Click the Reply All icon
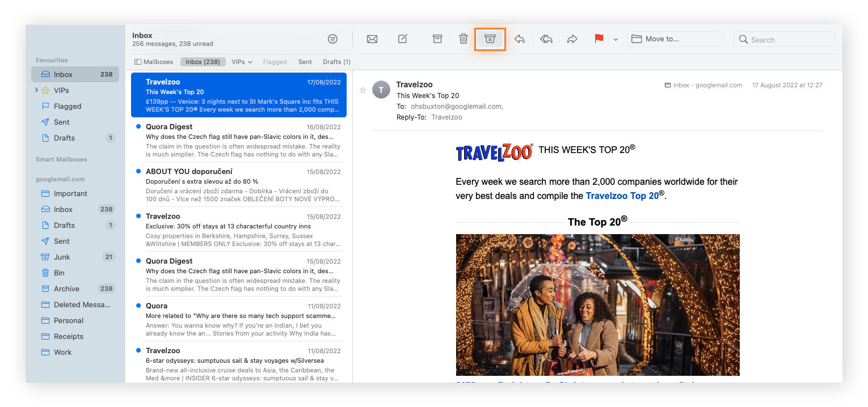 point(546,39)
